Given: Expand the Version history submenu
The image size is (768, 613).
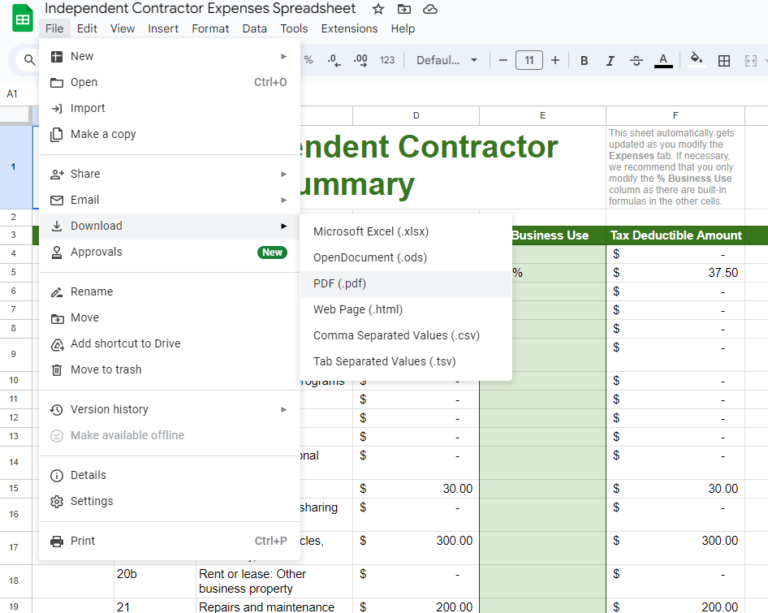Looking at the screenshot, I should [x=169, y=409].
